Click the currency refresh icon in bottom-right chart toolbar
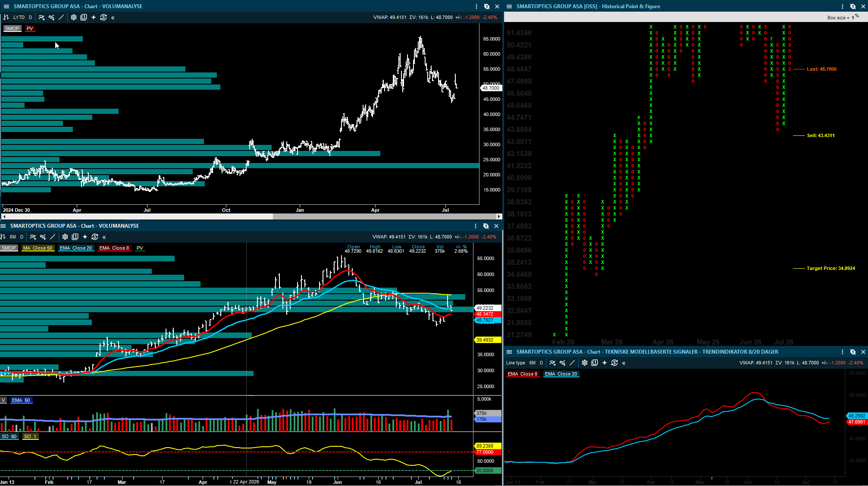 [614, 363]
